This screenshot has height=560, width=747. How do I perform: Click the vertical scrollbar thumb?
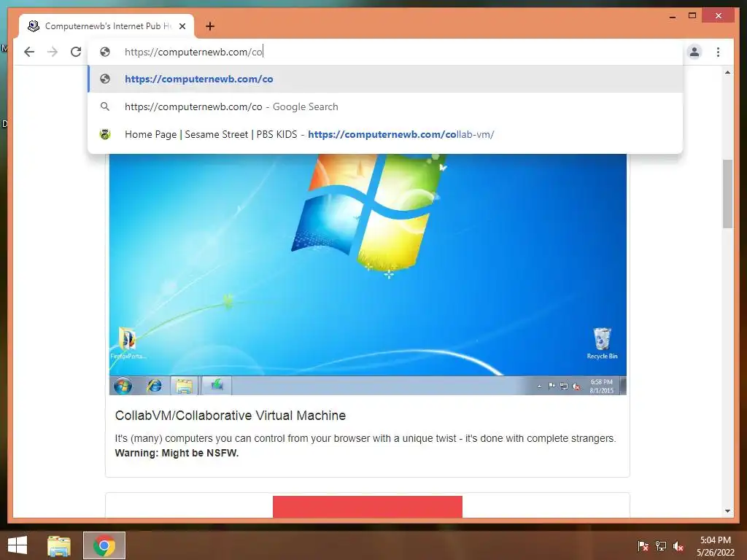pos(727,194)
